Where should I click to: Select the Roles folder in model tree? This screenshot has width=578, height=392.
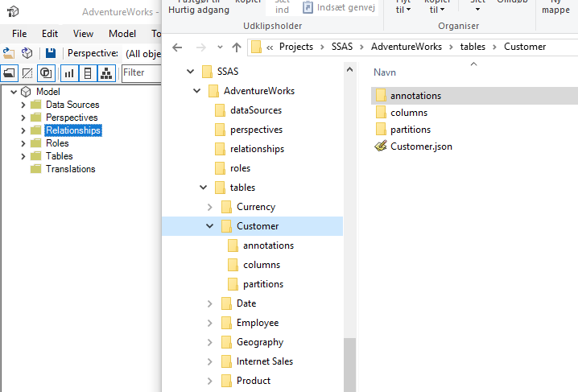point(57,143)
